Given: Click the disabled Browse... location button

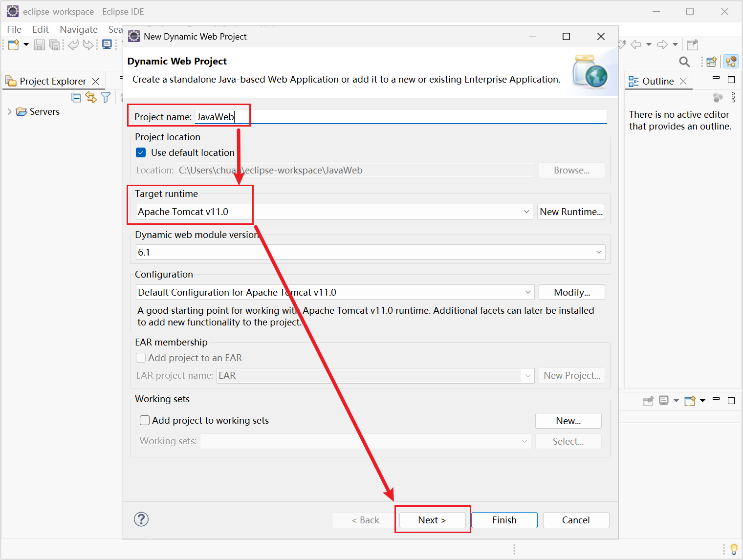Looking at the screenshot, I should [571, 170].
